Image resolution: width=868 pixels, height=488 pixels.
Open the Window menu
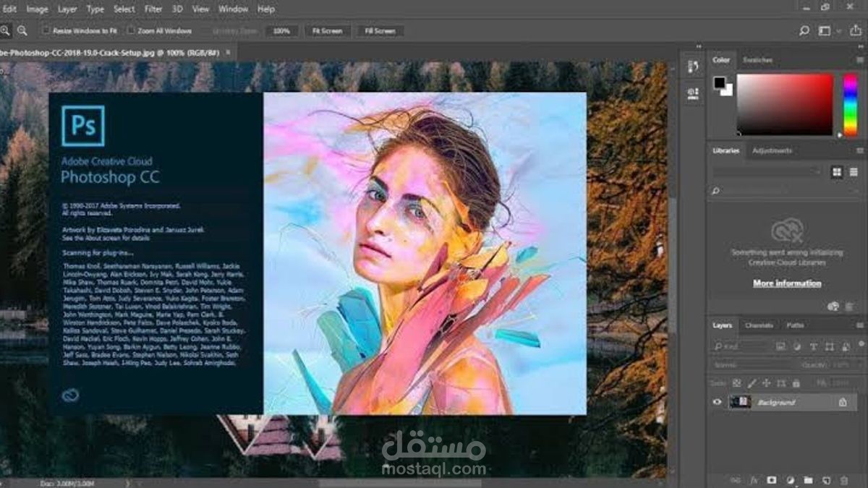233,9
